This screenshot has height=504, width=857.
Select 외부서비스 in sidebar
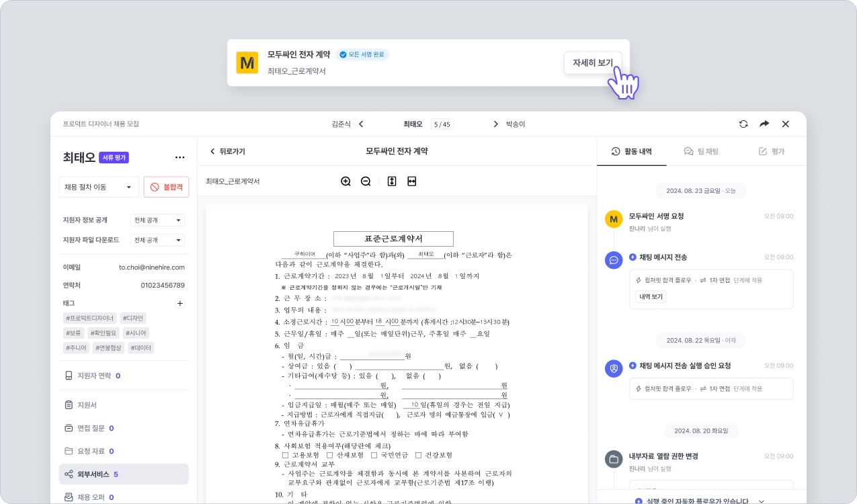[124, 474]
